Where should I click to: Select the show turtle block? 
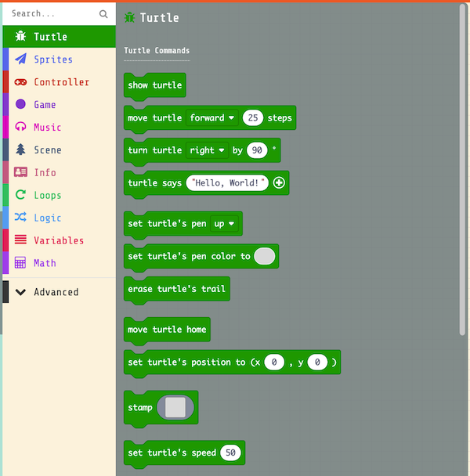pyautogui.click(x=154, y=85)
